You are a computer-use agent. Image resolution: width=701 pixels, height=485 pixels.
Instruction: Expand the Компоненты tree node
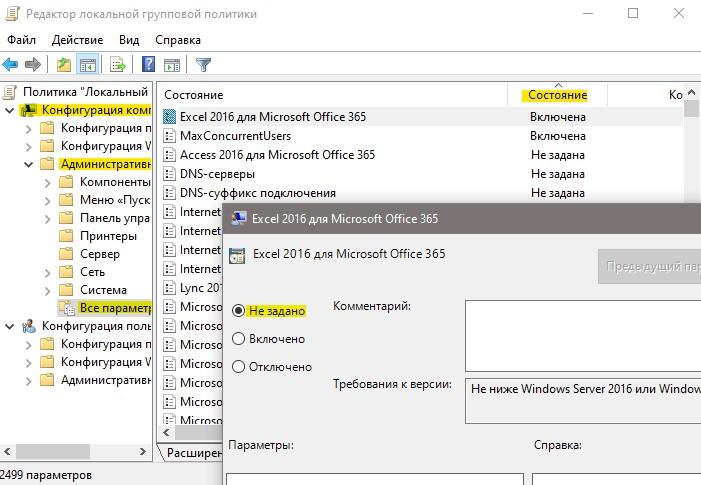(48, 182)
